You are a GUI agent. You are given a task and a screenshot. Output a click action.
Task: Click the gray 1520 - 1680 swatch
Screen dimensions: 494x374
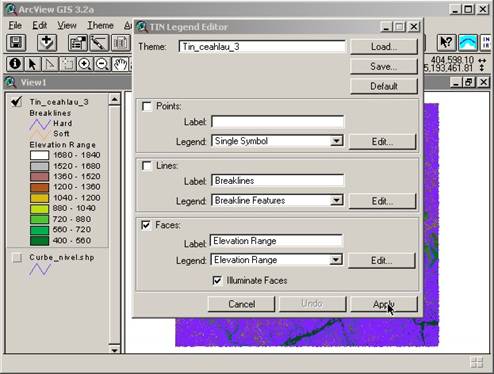(x=40, y=166)
